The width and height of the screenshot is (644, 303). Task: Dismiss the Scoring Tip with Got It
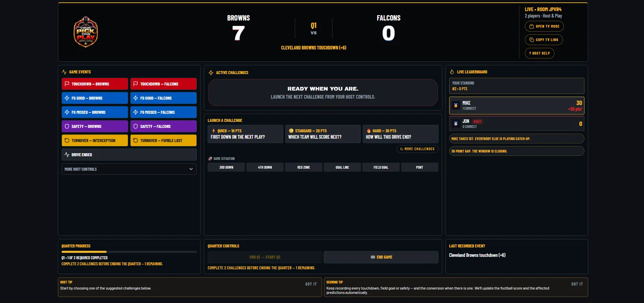pyautogui.click(x=577, y=284)
